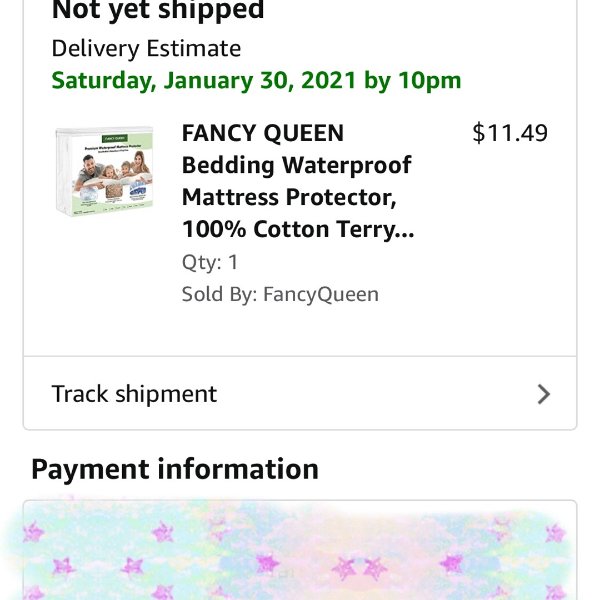Click the Not yet shipped status heading

158,10
